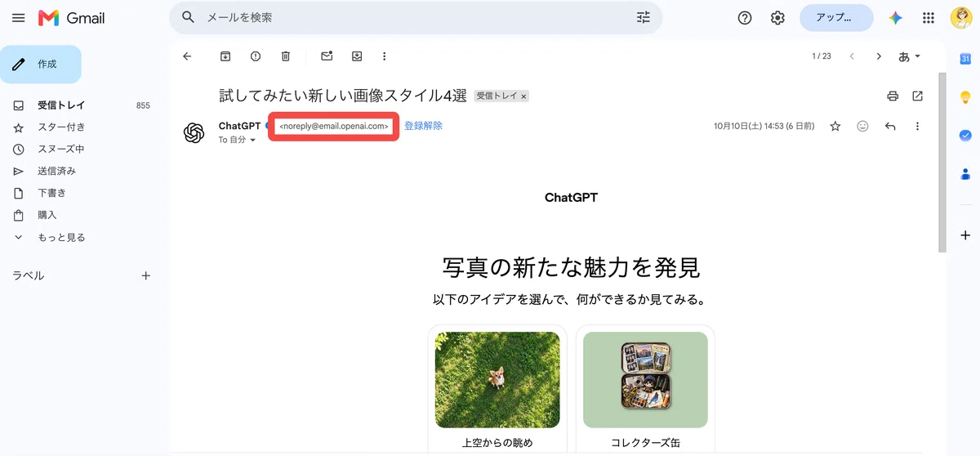
Task: Report this email as spam
Action: [256, 56]
